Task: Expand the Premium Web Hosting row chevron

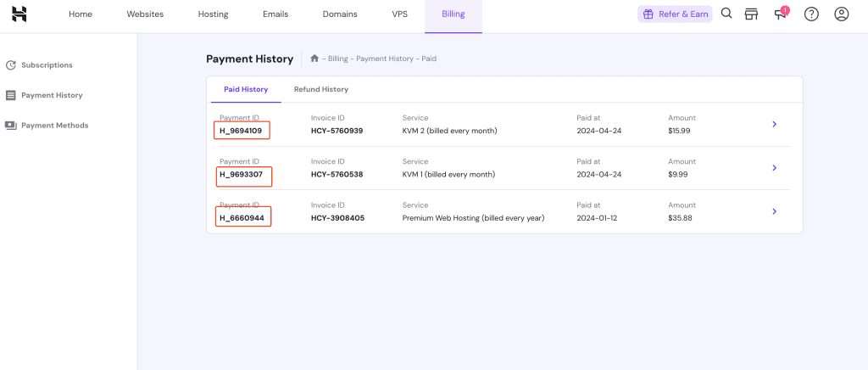Action: [774, 211]
